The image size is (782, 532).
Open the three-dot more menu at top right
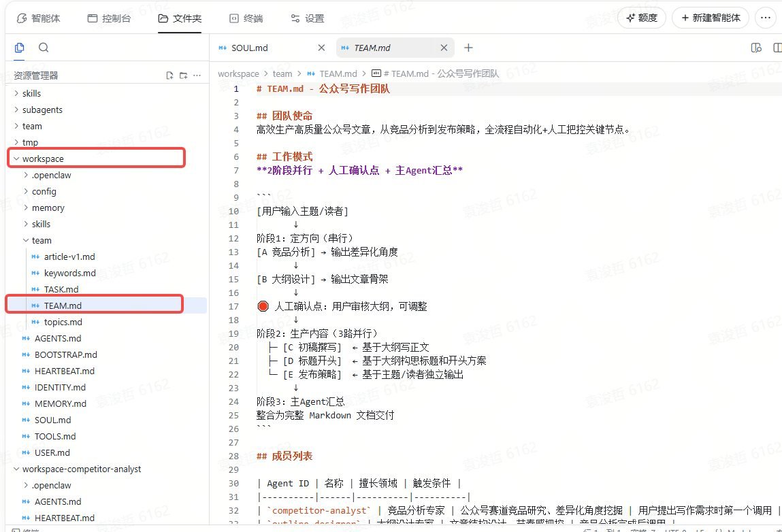pyautogui.click(x=766, y=18)
